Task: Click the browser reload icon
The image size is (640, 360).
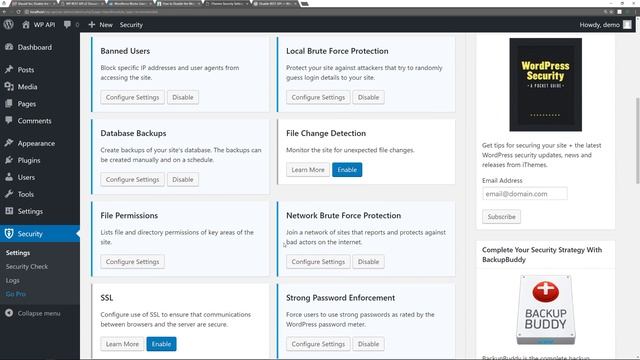Action: (18, 12)
